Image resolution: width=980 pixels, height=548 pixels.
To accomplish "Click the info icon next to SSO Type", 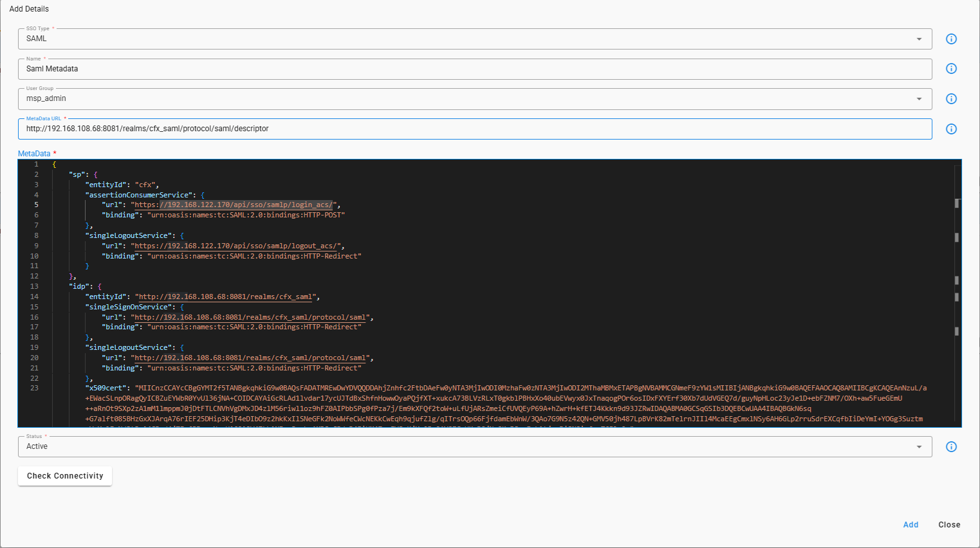I will (x=951, y=39).
